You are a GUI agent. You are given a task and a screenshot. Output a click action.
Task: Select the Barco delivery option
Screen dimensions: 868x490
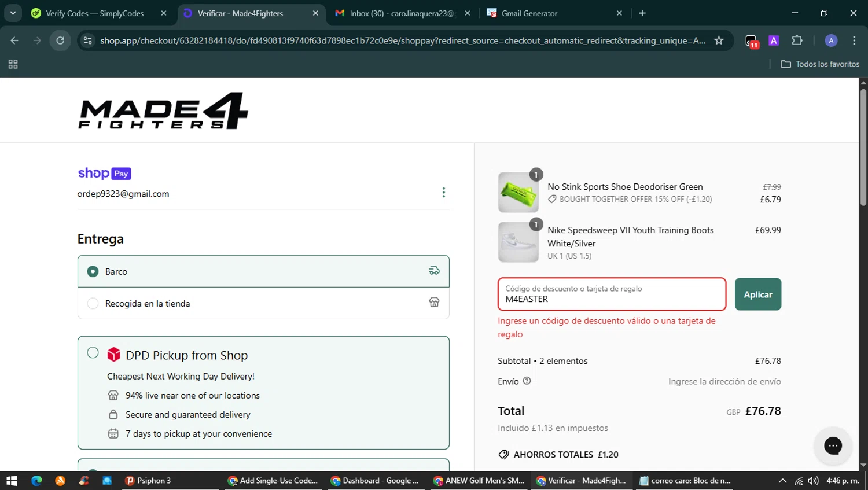263,271
